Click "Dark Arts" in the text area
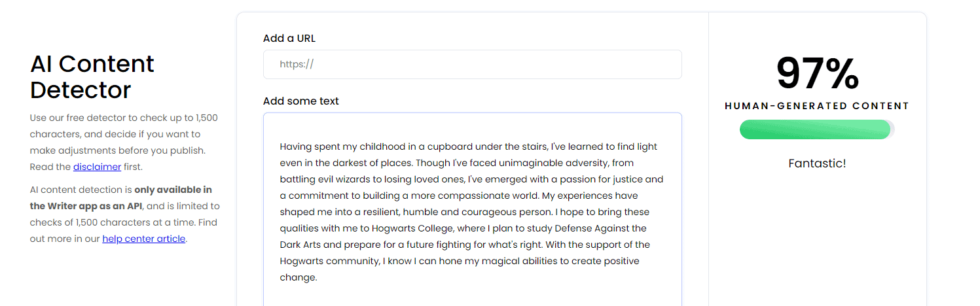Image resolution: width=980 pixels, height=306 pixels. coord(301,245)
